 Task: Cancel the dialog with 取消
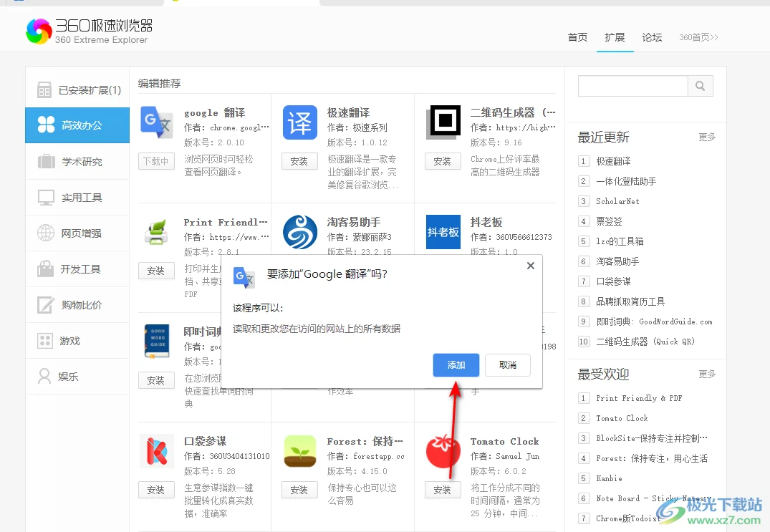508,365
